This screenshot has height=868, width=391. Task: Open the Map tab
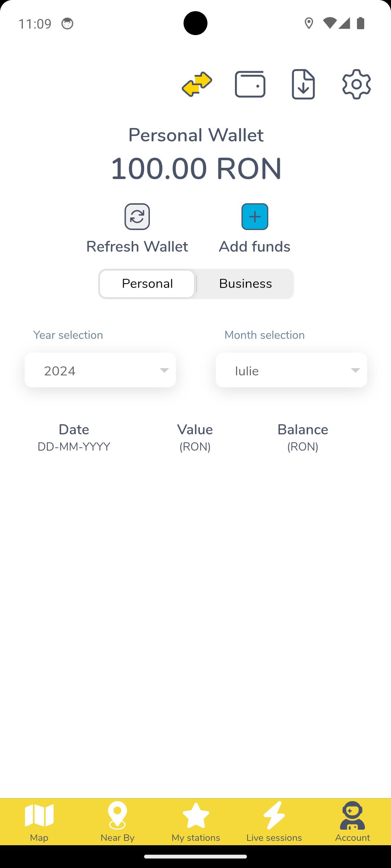coord(39,822)
